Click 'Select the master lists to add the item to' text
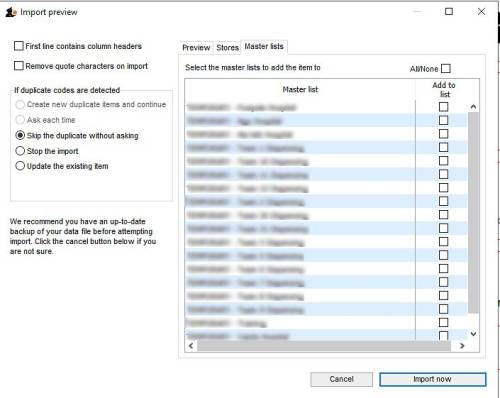This screenshot has width=500, height=398. tap(253, 68)
